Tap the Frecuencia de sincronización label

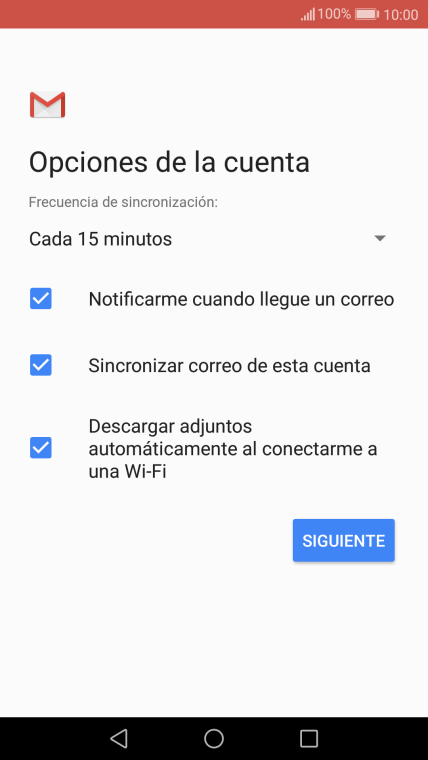point(123,202)
